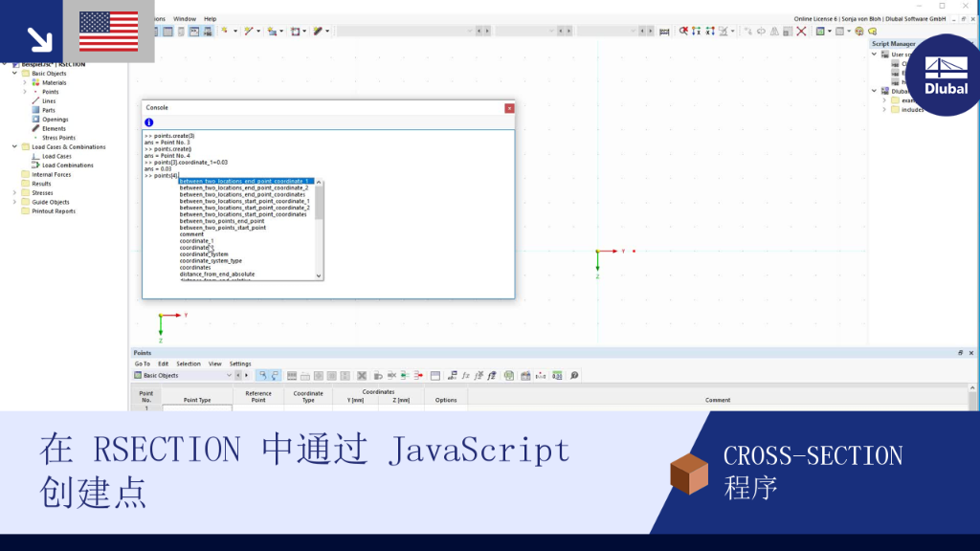The height and width of the screenshot is (551, 980).
Task: Collapse the Basic Objects tree node
Action: [x=14, y=73]
